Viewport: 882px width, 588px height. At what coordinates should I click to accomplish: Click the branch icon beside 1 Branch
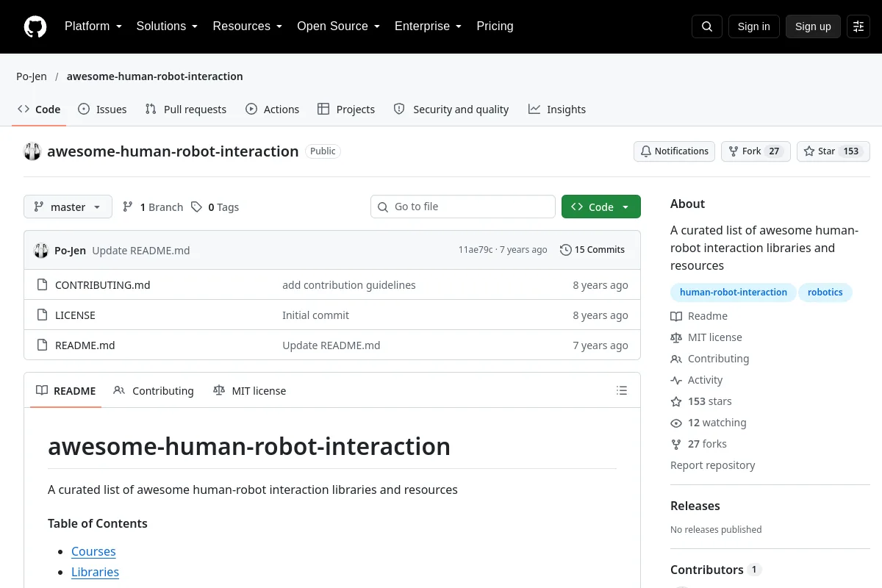(128, 207)
